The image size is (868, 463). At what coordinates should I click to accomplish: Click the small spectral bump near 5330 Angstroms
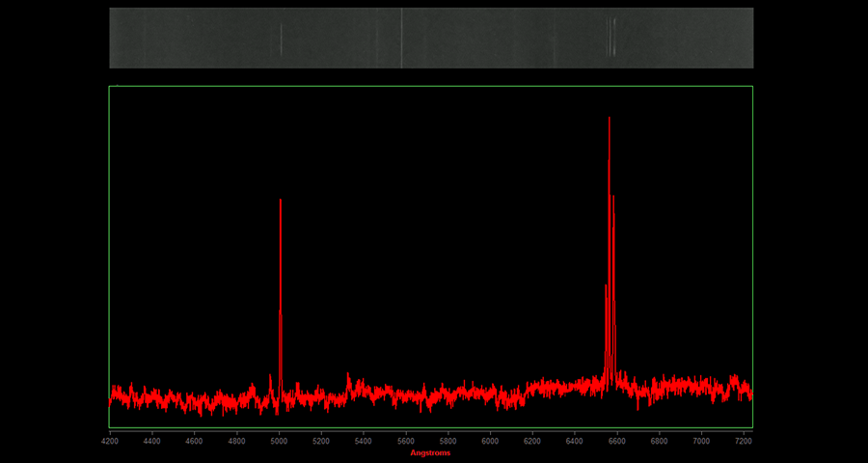348,378
